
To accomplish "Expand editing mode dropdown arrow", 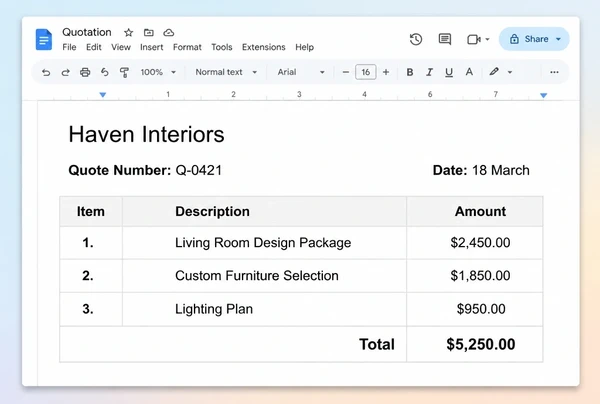I will (510, 72).
